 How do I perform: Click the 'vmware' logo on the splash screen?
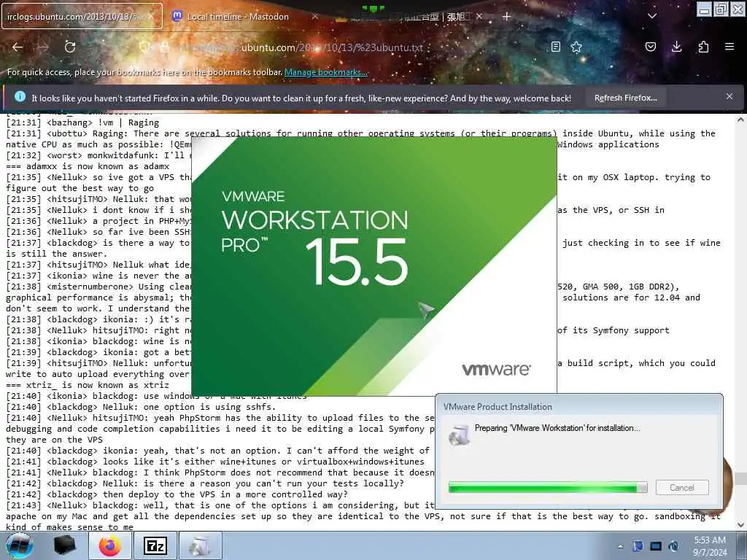pyautogui.click(x=496, y=370)
